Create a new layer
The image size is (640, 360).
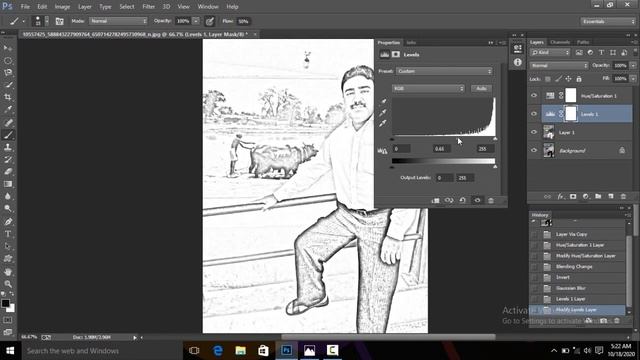[x=611, y=197]
